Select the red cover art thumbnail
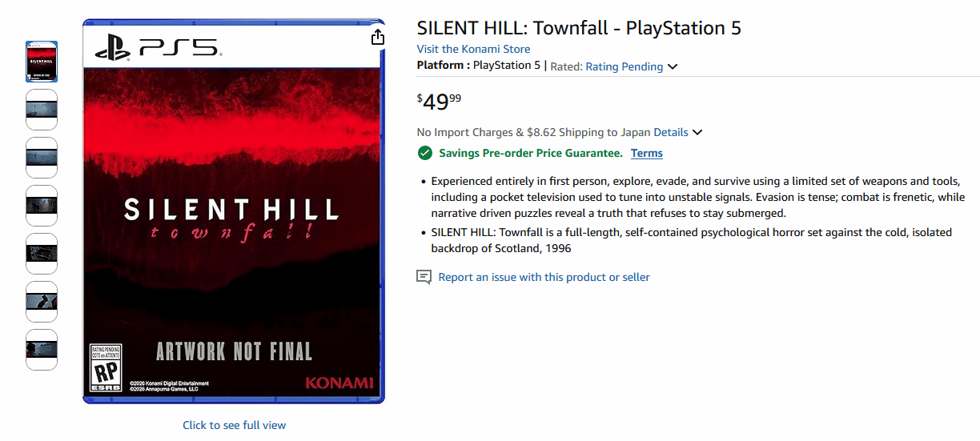The height and width of the screenshot is (441, 980). [x=42, y=62]
